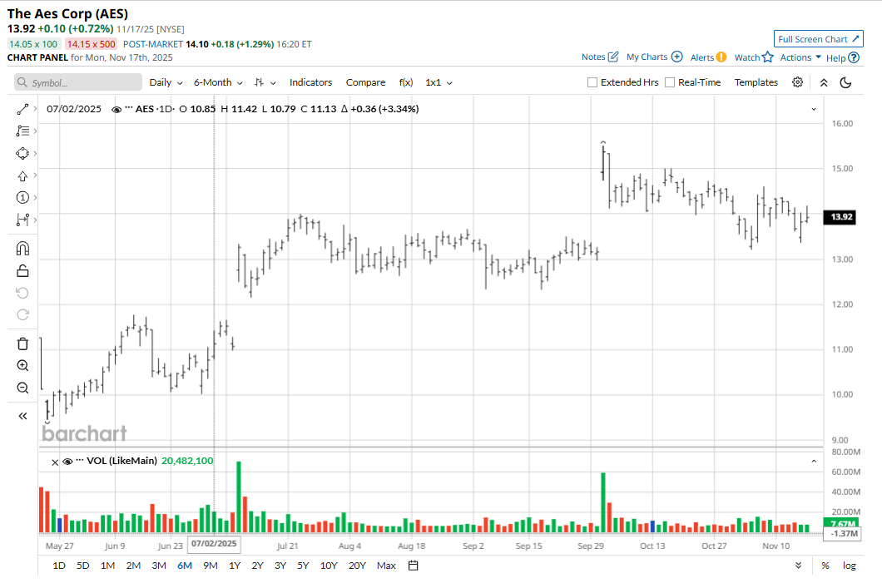882x588 pixels.
Task: Open VOL indicator options ellipsis
Action: (79, 460)
